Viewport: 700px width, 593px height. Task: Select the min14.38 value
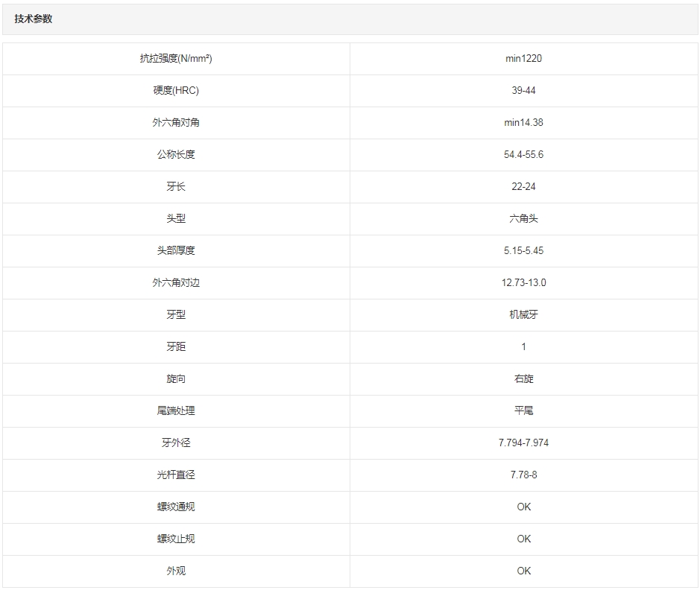(x=523, y=123)
